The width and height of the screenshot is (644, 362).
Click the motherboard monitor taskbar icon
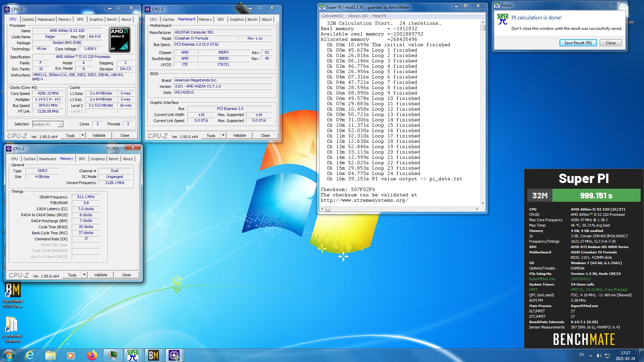[x=112, y=355]
